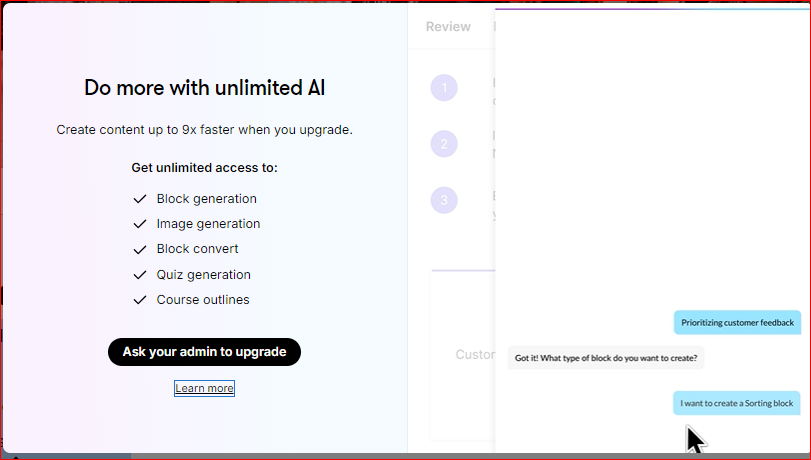Click the 'Do more with unlimited AI' heading
811x460 pixels.
click(x=204, y=88)
